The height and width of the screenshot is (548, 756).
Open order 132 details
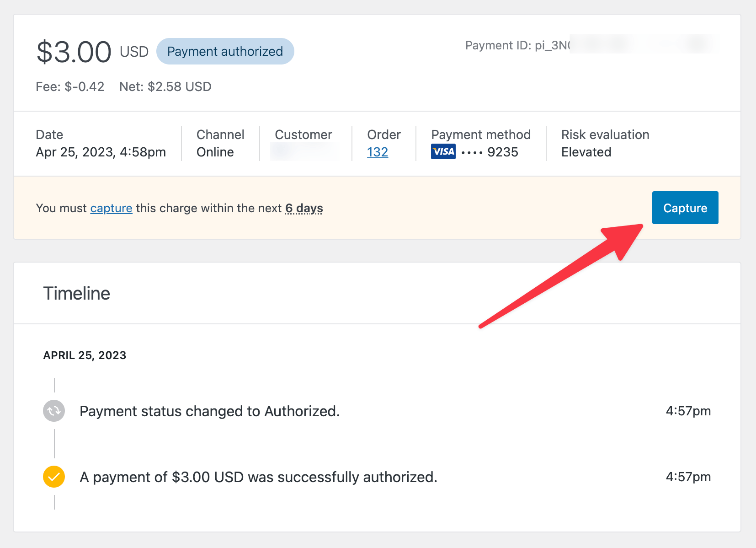pyautogui.click(x=377, y=152)
